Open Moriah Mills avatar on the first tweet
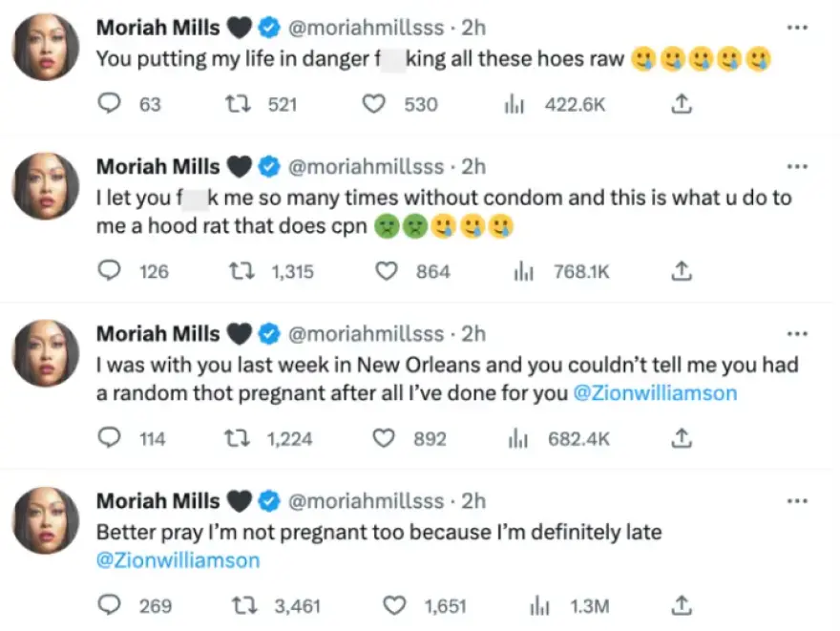The width and height of the screenshot is (840, 631). tap(47, 47)
